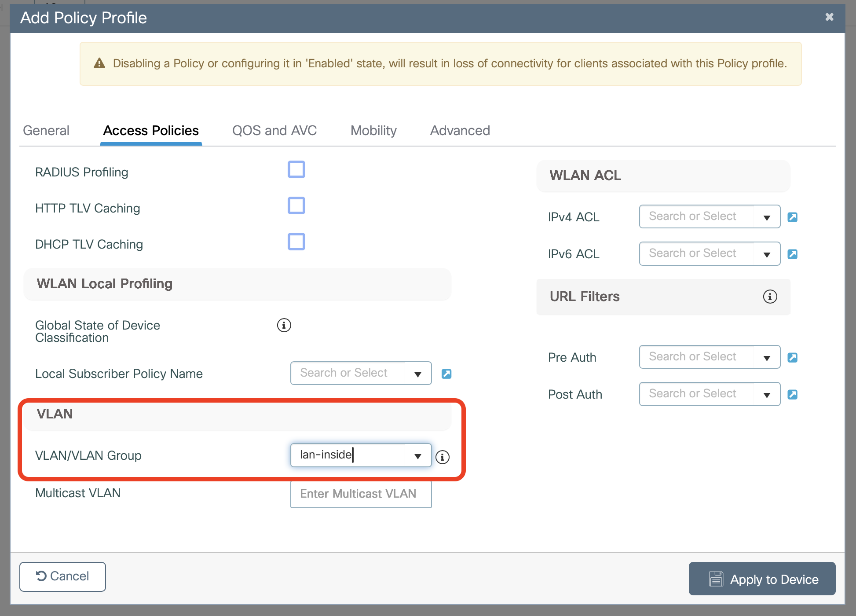The height and width of the screenshot is (616, 856).
Task: Click Post Auth external link icon
Action: 792,394
